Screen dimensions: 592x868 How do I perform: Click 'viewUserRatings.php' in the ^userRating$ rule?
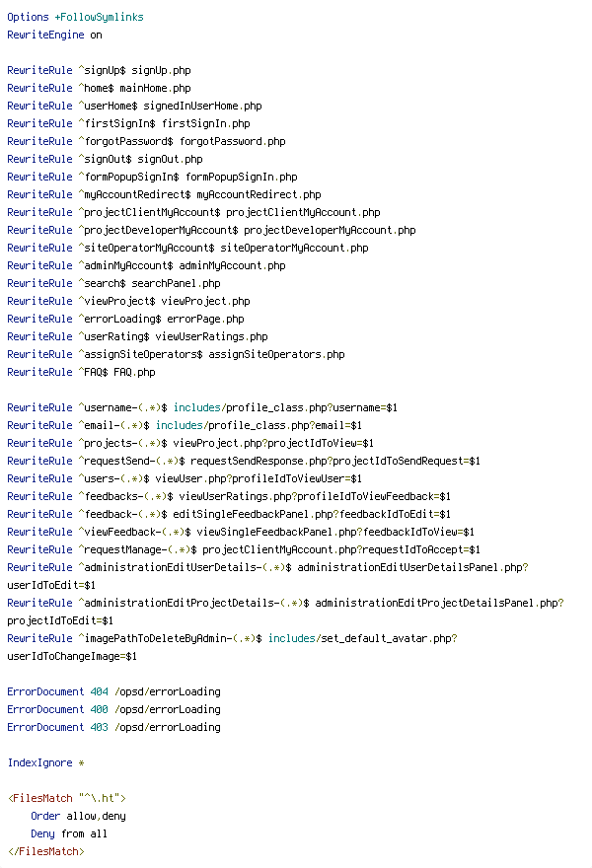point(211,336)
